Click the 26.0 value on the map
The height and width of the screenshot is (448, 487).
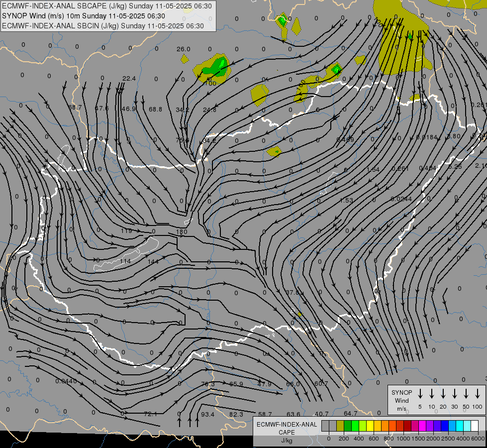click(183, 49)
